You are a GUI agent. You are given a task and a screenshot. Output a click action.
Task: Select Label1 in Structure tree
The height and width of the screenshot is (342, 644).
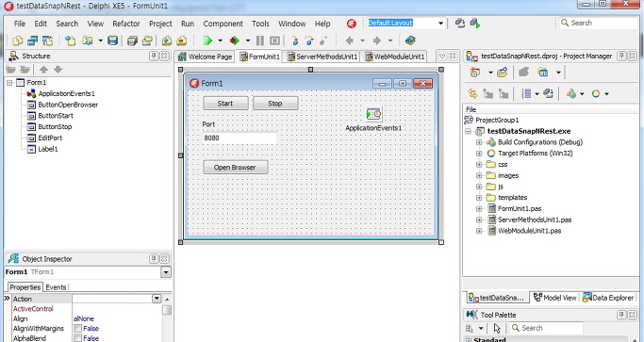pyautogui.click(x=48, y=149)
